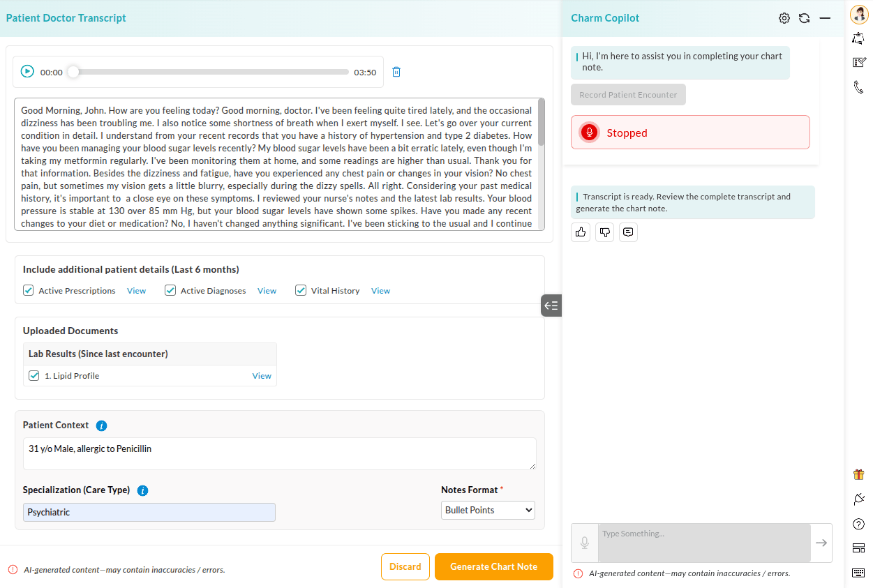873x588 pixels.
Task: Open the keyboard shortcuts icon
Action: pyautogui.click(x=859, y=573)
